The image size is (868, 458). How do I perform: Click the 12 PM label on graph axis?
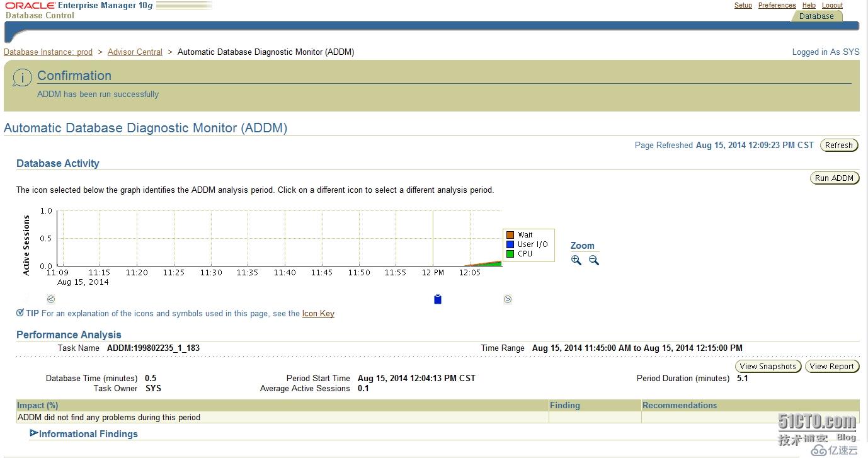[x=433, y=273]
